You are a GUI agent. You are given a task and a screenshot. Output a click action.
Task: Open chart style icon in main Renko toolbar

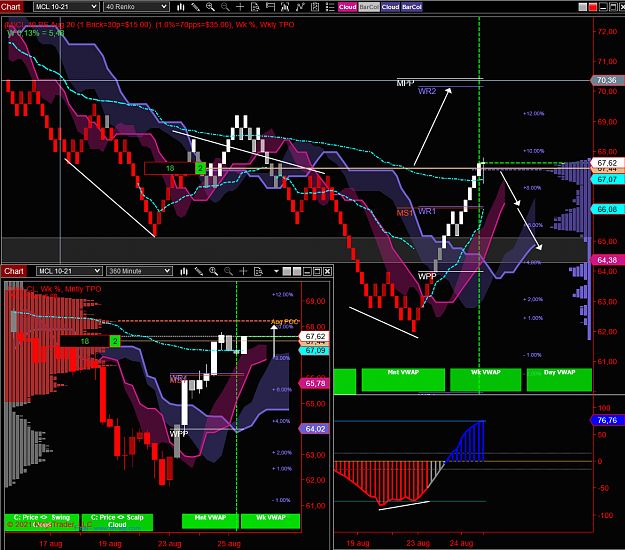(x=181, y=7)
